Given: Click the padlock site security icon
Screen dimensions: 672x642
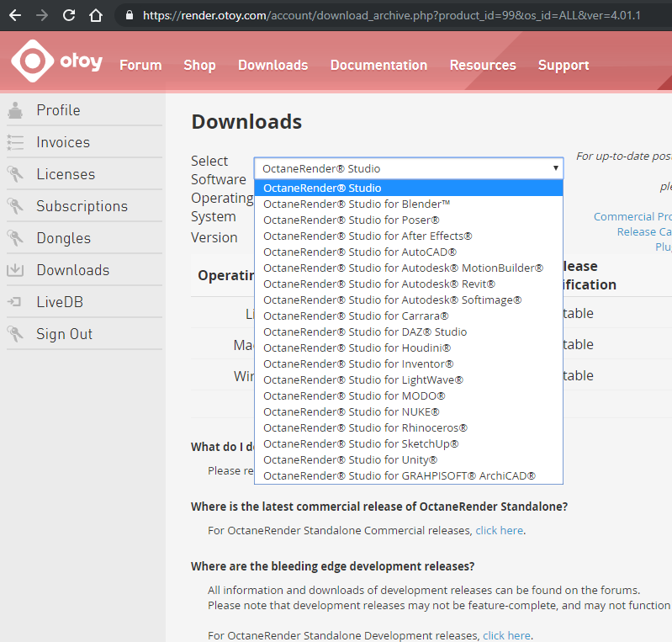Looking at the screenshot, I should click(129, 15).
